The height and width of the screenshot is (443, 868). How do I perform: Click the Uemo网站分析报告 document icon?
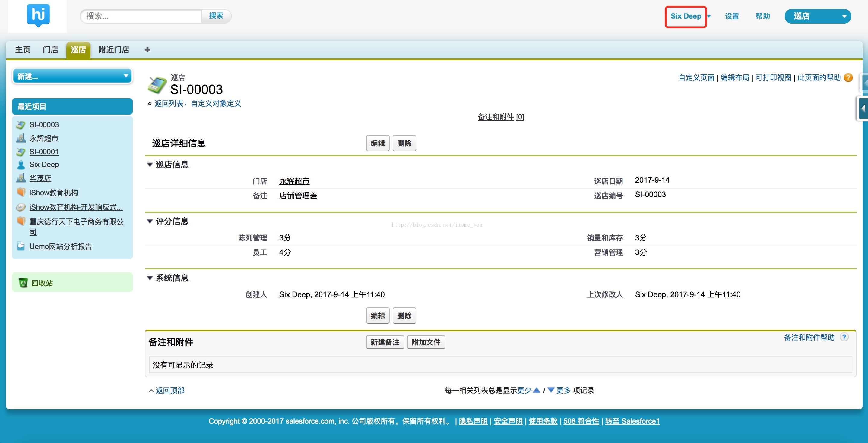[x=21, y=246]
